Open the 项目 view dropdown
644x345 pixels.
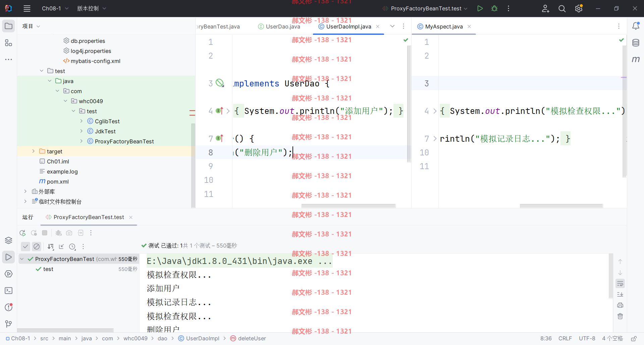click(x=31, y=26)
